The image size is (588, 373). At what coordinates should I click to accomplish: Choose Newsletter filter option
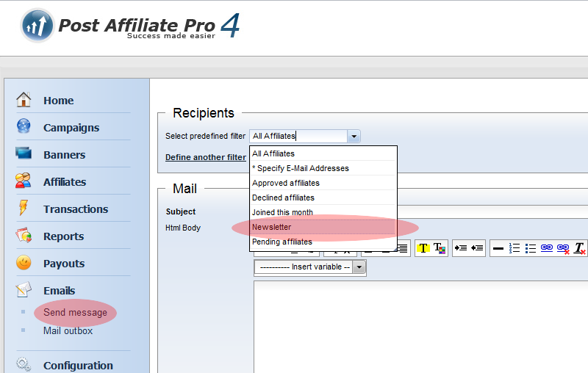click(x=323, y=227)
